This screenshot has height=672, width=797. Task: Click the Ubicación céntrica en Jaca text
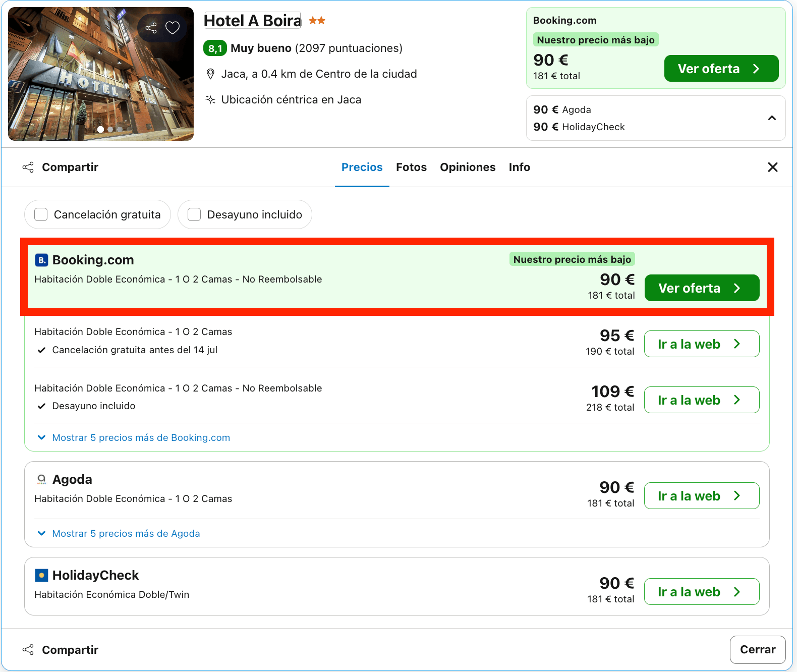click(291, 99)
